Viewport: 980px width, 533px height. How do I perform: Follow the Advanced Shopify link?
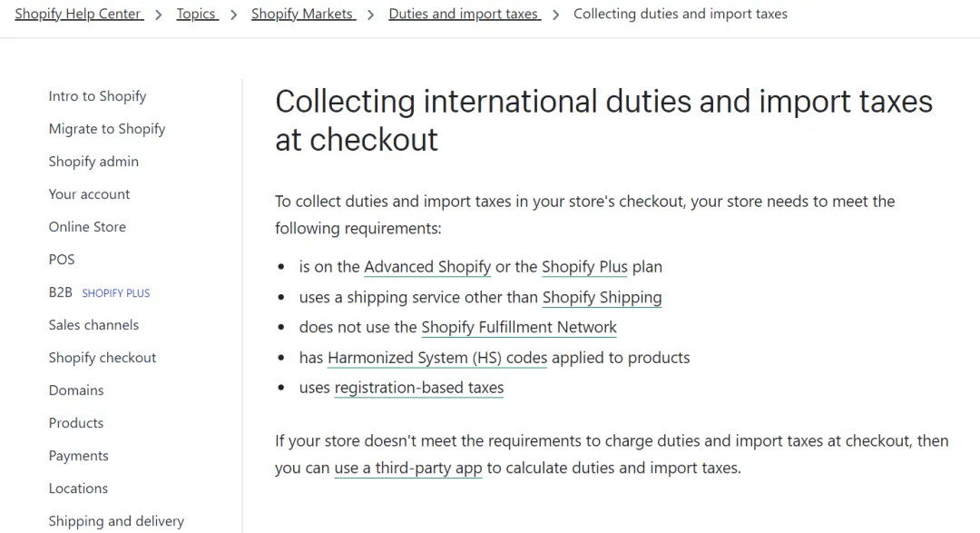click(x=427, y=267)
